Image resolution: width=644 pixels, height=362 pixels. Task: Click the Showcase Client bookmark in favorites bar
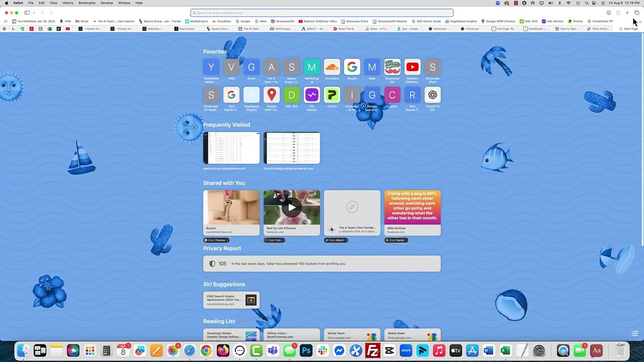pyautogui.click(x=354, y=21)
